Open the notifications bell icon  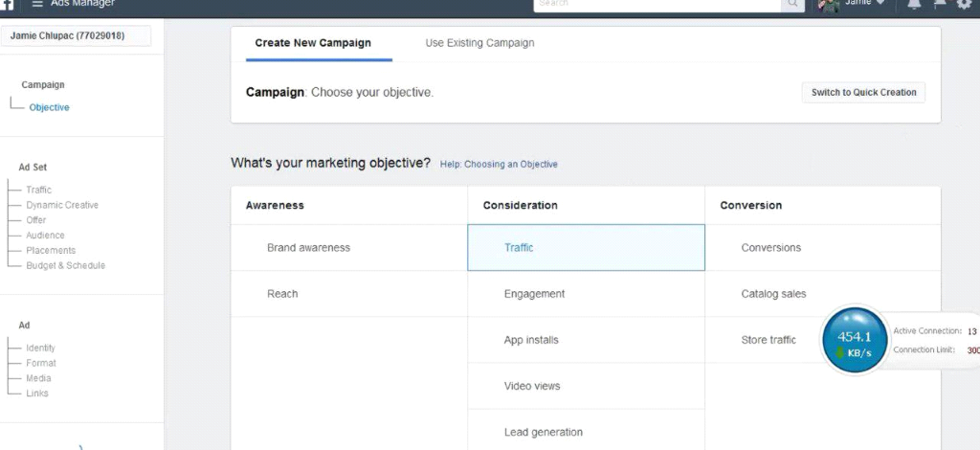914,5
